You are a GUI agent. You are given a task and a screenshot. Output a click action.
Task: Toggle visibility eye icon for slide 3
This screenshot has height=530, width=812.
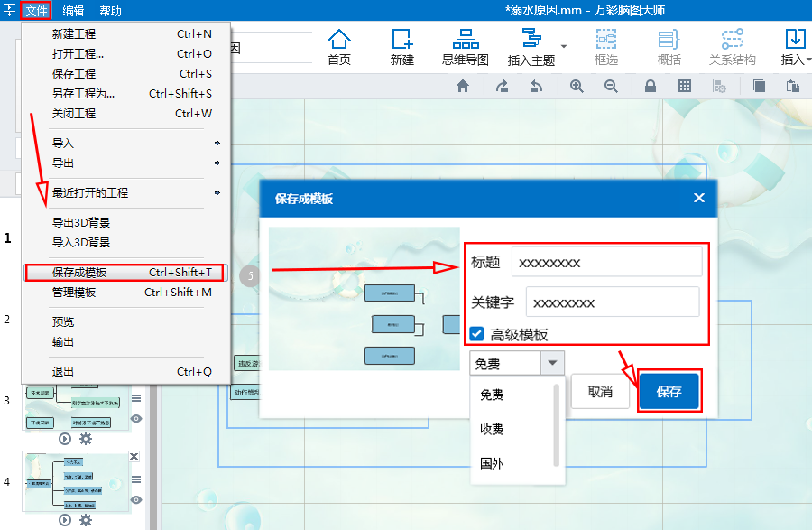point(136,418)
